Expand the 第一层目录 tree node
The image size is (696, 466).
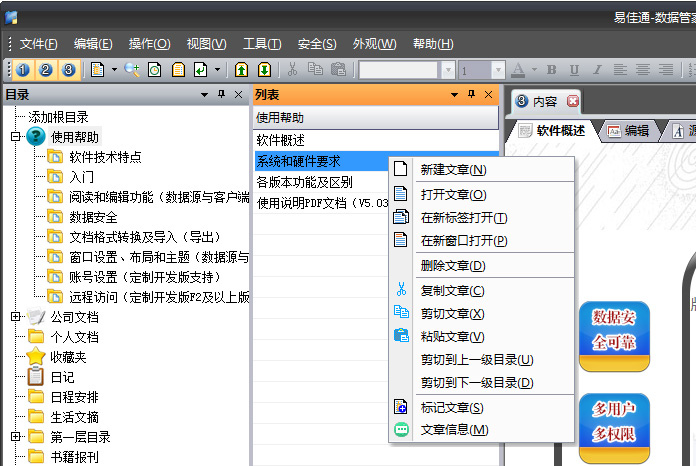click(16, 437)
